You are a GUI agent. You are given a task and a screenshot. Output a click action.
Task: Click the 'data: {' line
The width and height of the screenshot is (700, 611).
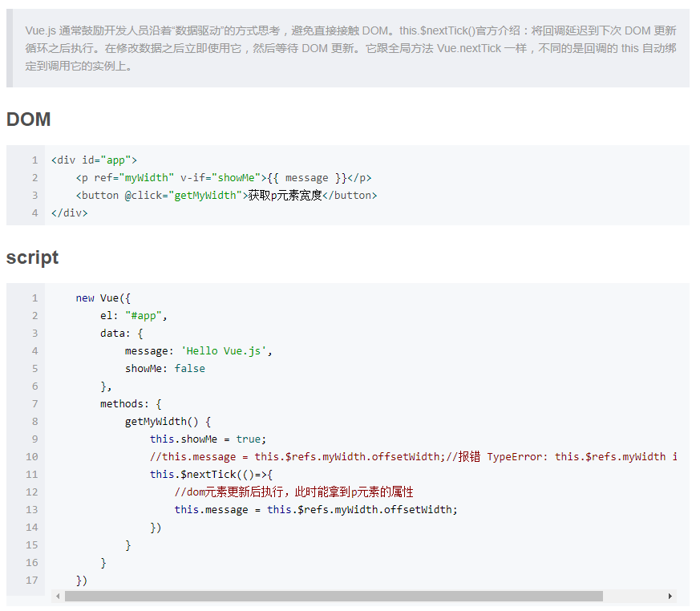pos(121,334)
